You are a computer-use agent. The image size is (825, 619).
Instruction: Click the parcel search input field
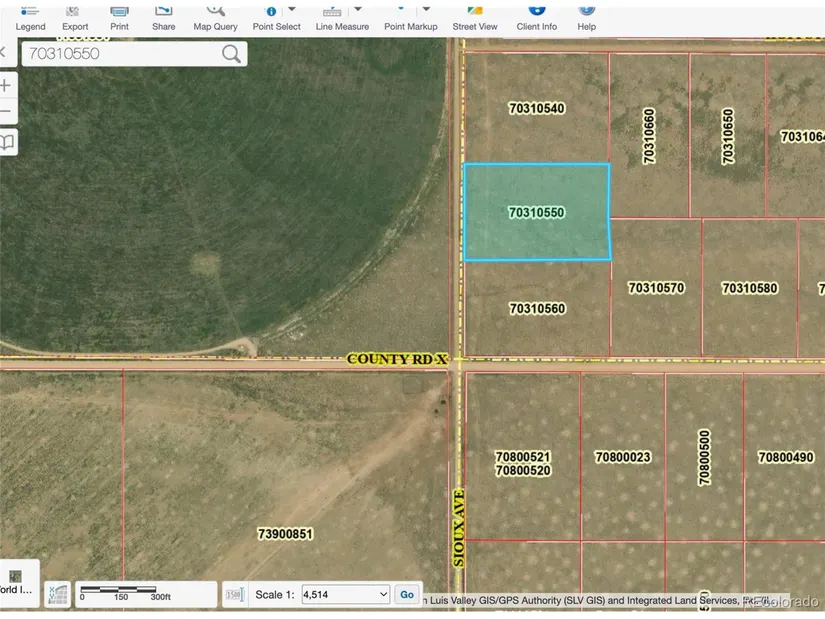[x=120, y=54]
